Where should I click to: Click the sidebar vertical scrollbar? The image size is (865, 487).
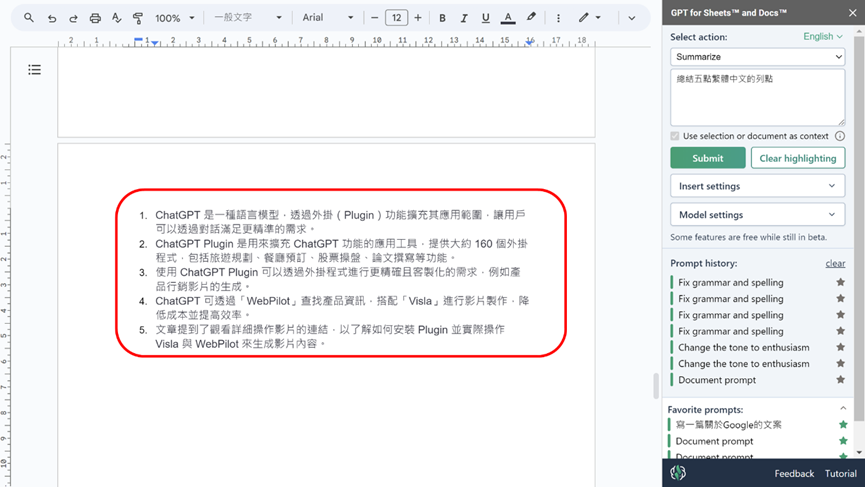(x=859, y=229)
